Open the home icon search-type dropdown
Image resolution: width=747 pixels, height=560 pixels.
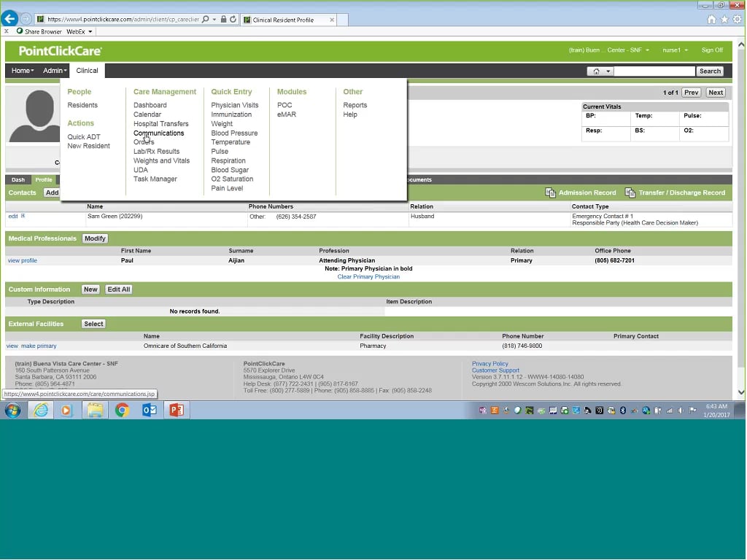[x=601, y=71]
